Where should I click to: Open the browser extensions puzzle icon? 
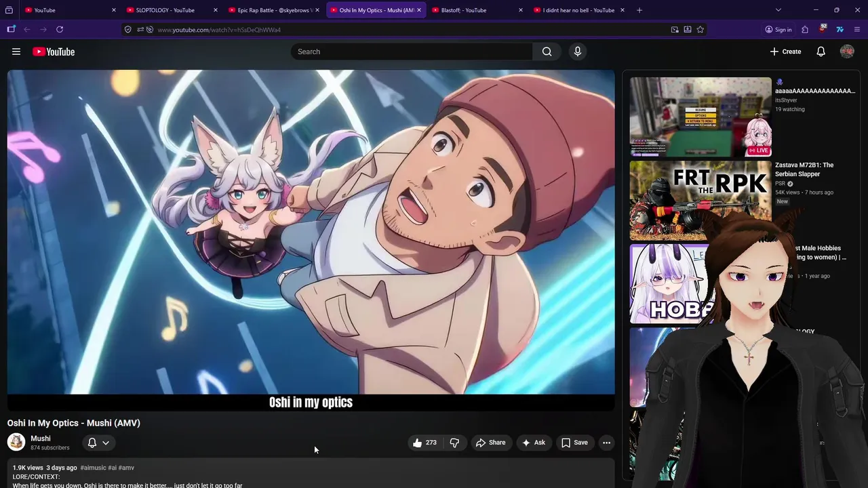(x=805, y=29)
